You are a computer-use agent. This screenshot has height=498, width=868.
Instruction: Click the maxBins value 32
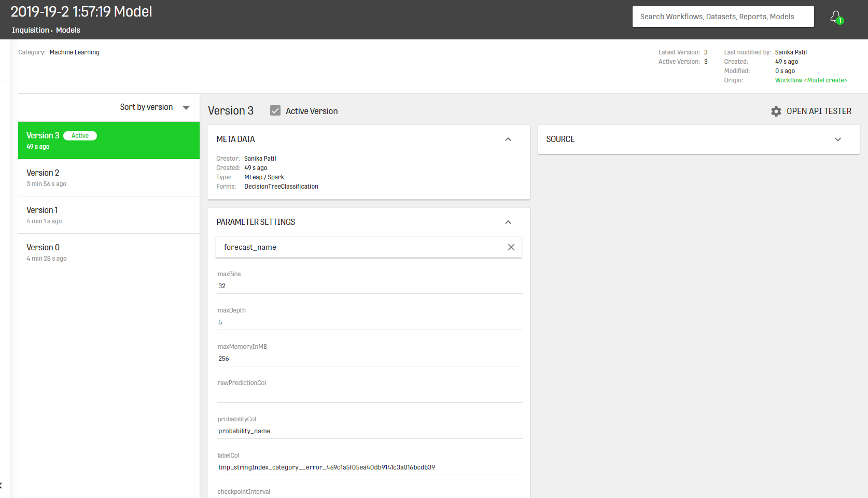point(222,286)
